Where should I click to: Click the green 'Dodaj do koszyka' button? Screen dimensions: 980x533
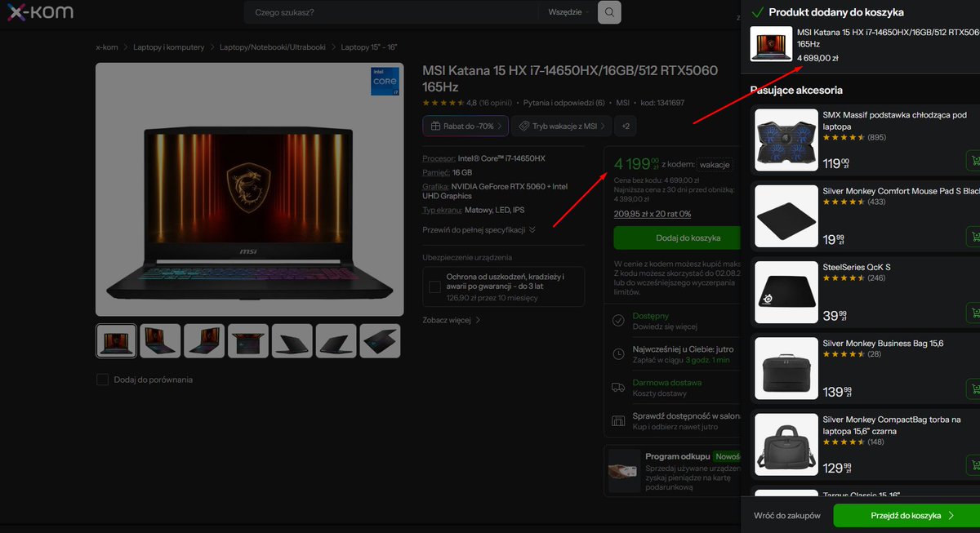677,238
